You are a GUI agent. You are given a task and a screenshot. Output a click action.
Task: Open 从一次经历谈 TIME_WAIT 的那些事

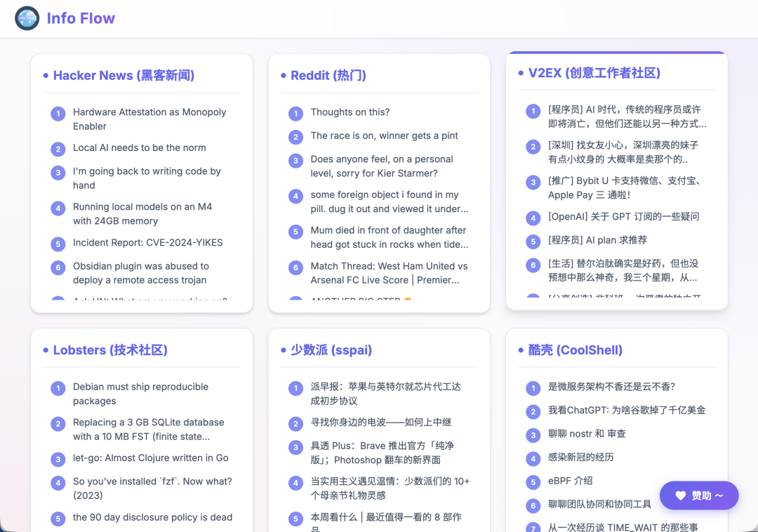[x=623, y=527]
